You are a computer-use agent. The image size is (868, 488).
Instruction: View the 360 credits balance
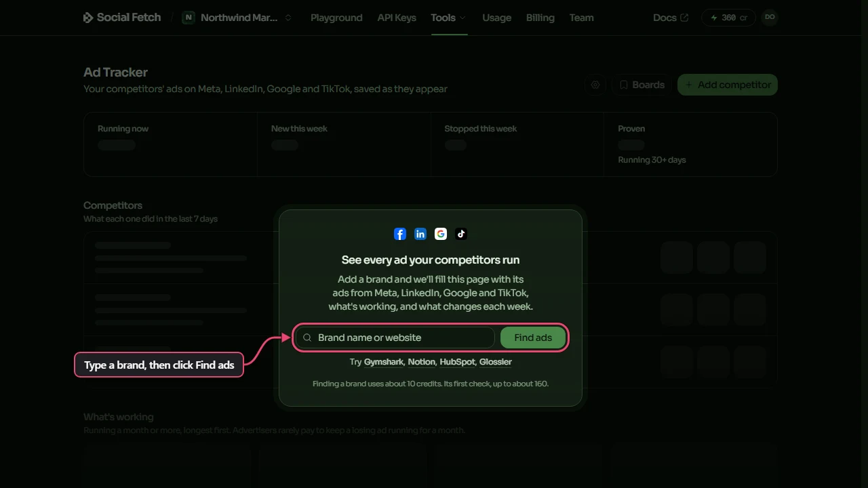729,18
